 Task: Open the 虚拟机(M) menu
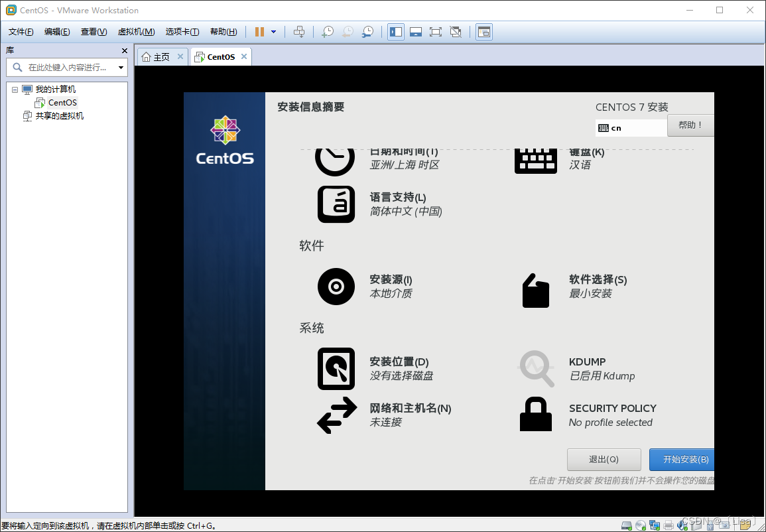pyautogui.click(x=137, y=32)
